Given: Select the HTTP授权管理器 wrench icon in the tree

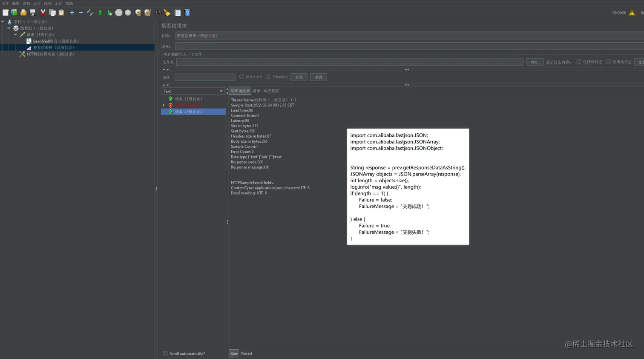Looking at the screenshot, I should (22, 54).
